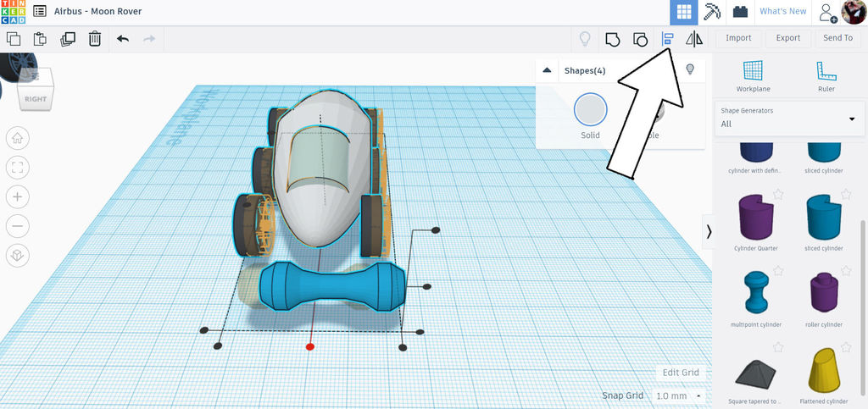Open the Tinkercad logo home link
868x409 pixels.
pyautogui.click(x=12, y=12)
